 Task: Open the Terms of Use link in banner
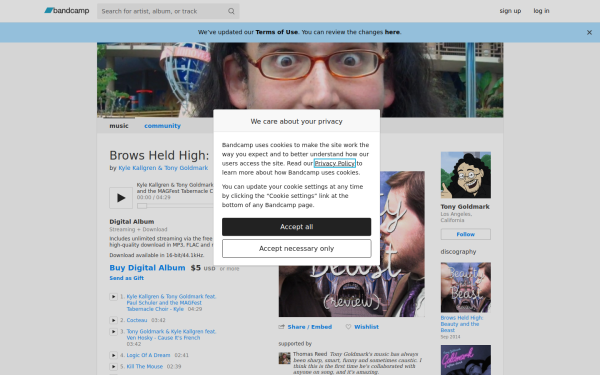point(276,32)
